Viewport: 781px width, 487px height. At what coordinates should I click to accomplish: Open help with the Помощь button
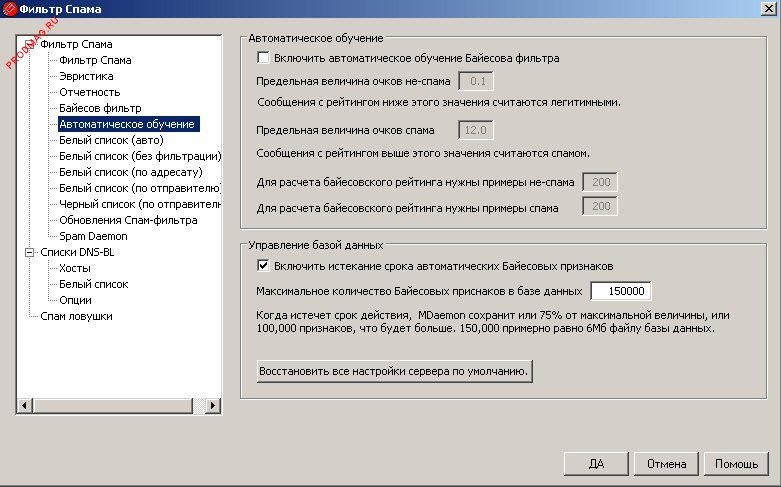click(736, 464)
